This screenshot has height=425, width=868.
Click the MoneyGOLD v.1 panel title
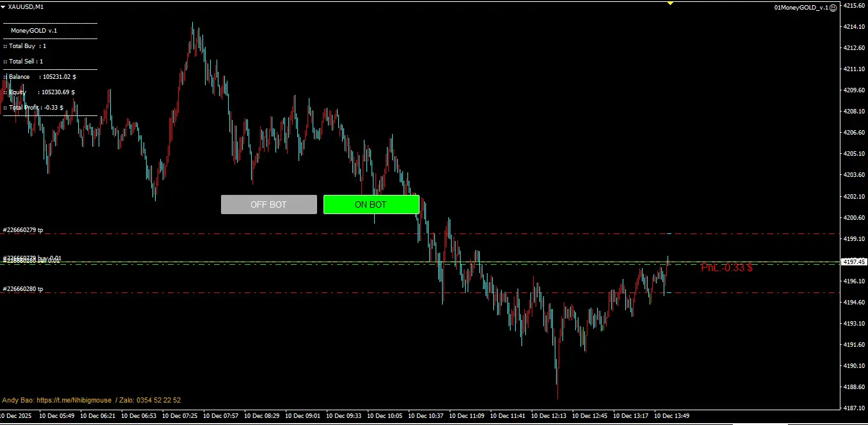click(34, 31)
